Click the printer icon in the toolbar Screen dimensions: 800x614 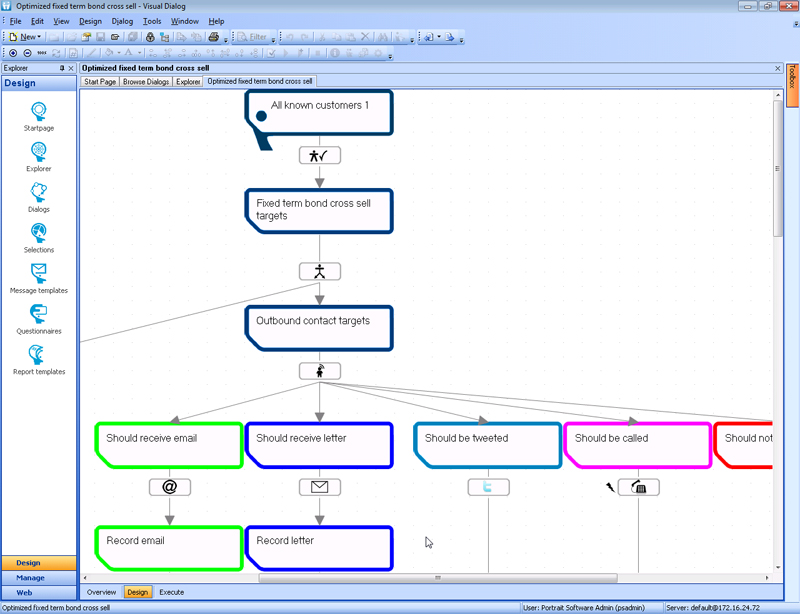tap(214, 37)
